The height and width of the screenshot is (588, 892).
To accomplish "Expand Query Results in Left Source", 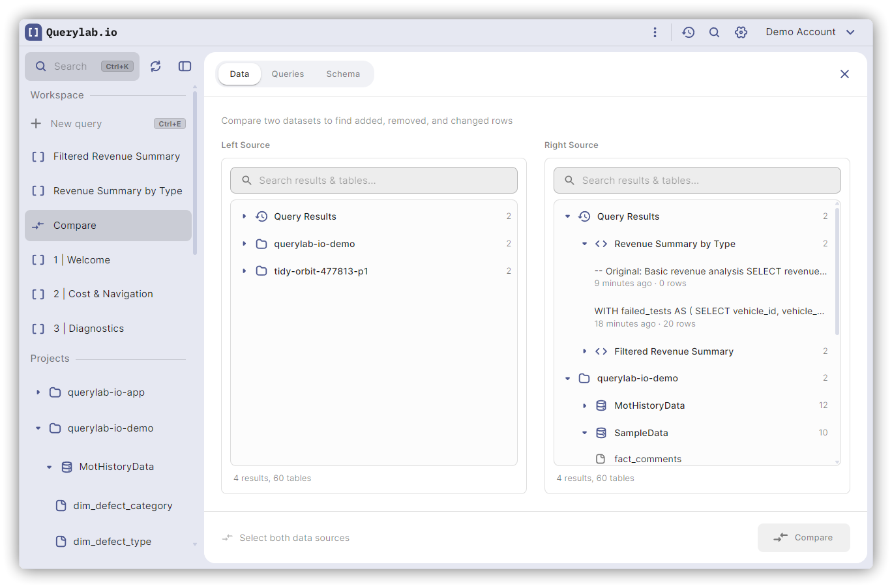I will click(x=245, y=216).
